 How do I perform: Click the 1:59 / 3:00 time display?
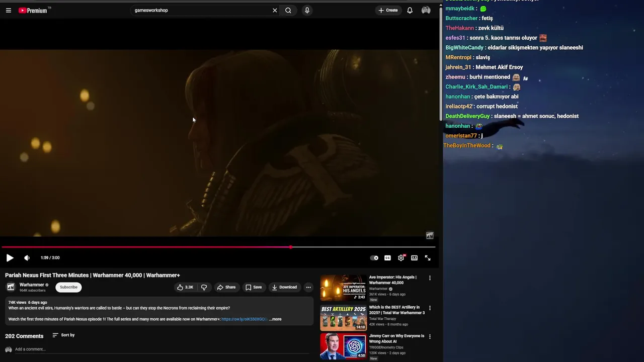tap(50, 258)
